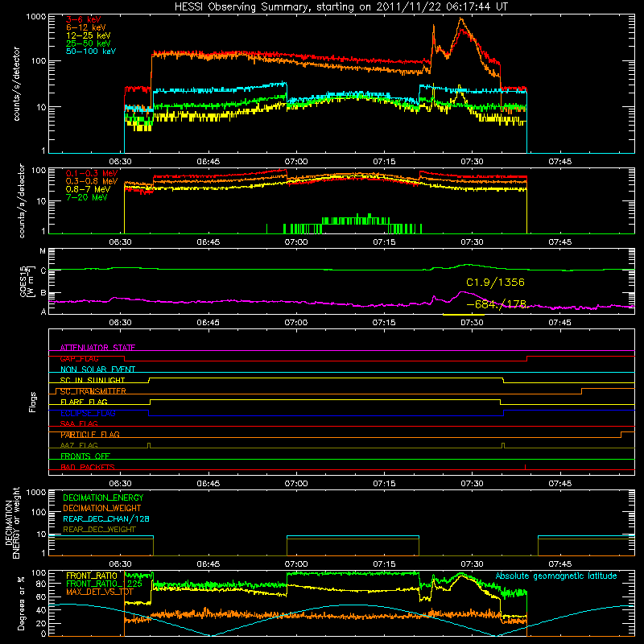This screenshot has width=644, height=644.
Task: Click the red BAD_PACKETS tick mark
Action: tap(526, 467)
